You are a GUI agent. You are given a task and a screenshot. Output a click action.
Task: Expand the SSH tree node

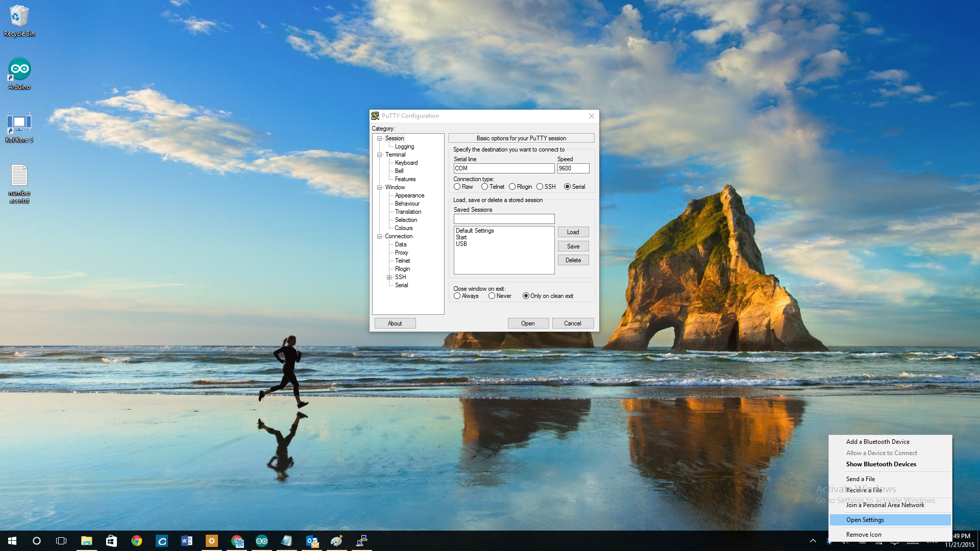389,277
